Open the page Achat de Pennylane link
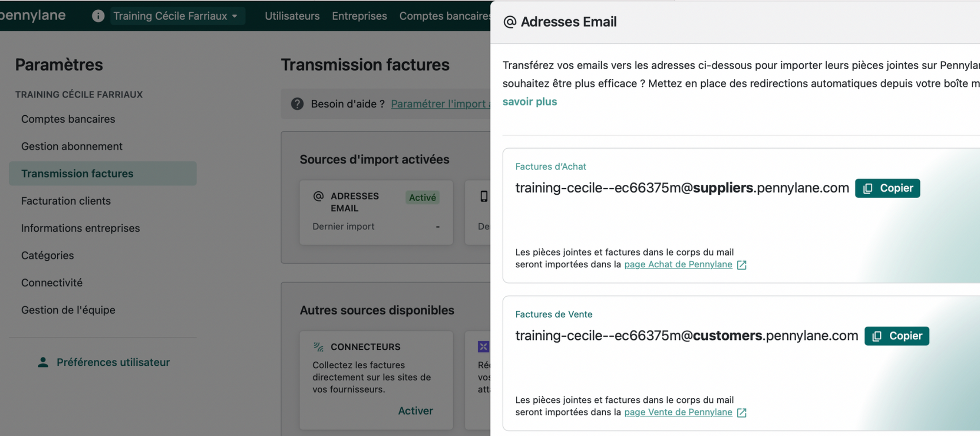This screenshot has width=980, height=436. tap(678, 265)
